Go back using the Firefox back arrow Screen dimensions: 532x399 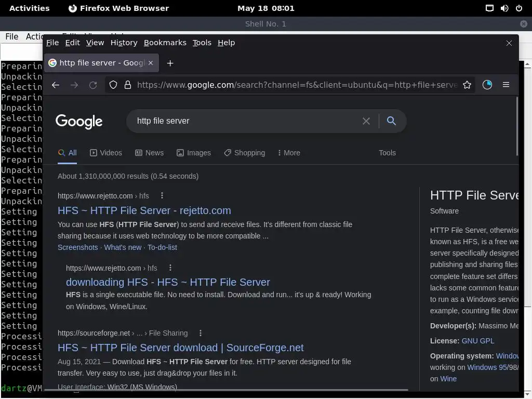[x=56, y=85]
